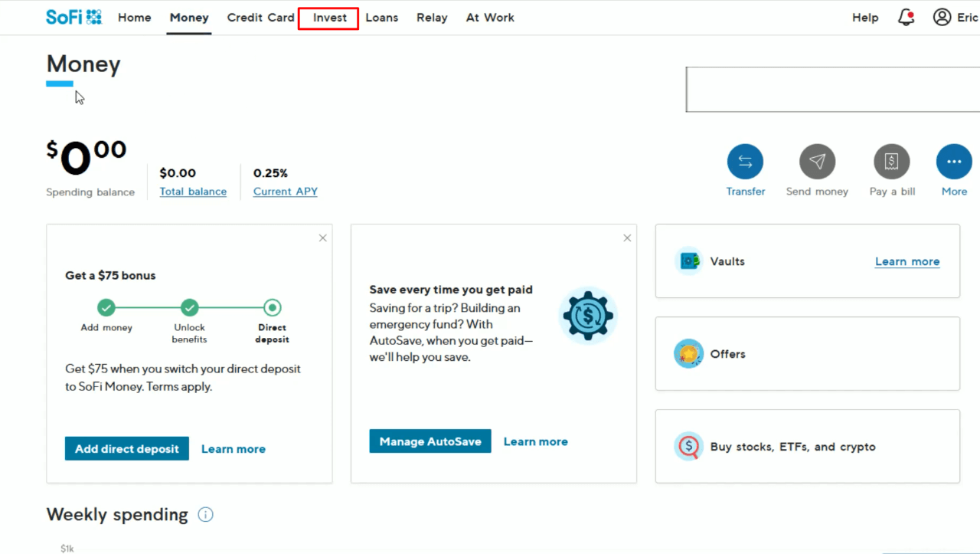The width and height of the screenshot is (980, 554).
Task: Click the Total balance link
Action: pos(193,192)
